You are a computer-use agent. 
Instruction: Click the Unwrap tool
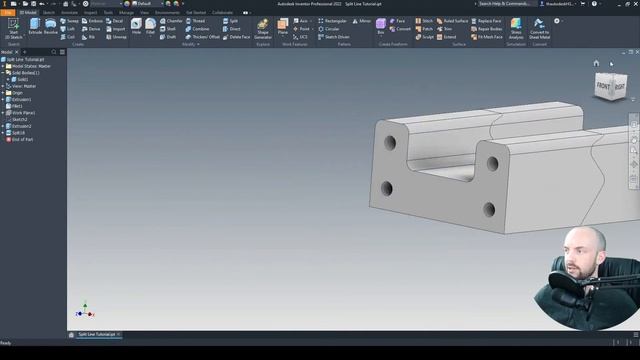[116, 37]
